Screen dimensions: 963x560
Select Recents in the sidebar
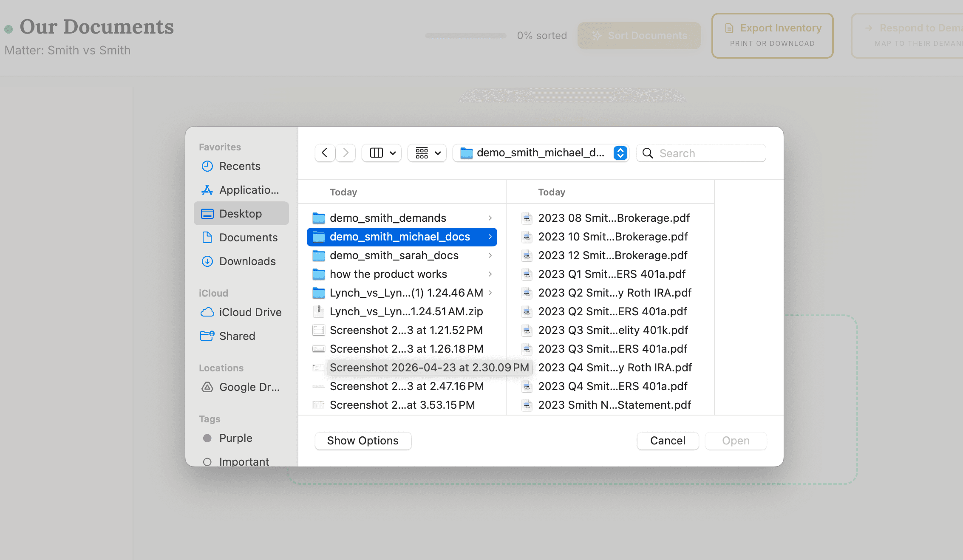click(x=240, y=166)
